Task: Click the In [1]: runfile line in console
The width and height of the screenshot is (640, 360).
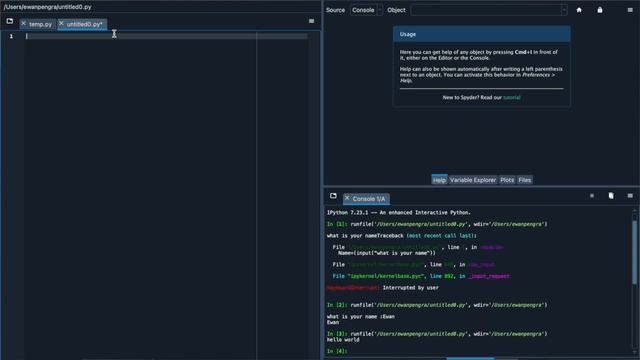Action: coord(437,224)
